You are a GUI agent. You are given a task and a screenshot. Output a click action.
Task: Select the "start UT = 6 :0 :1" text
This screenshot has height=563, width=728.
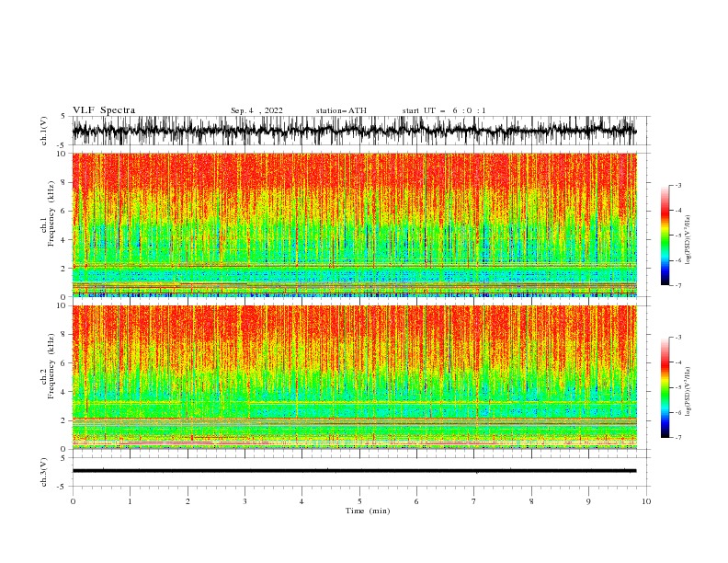[x=444, y=110]
